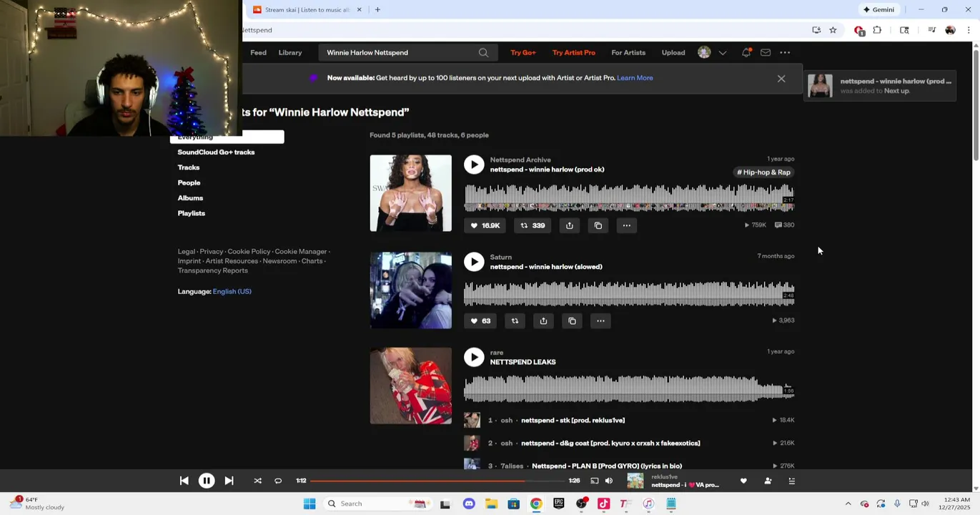
Task: Expand the profile dropdown chevron
Action: pos(723,53)
